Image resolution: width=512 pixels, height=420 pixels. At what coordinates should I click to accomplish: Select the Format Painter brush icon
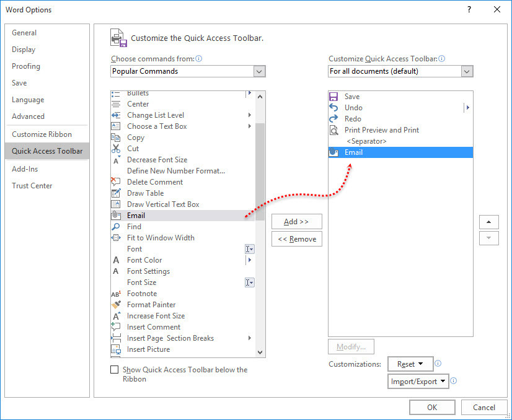pyautogui.click(x=116, y=305)
